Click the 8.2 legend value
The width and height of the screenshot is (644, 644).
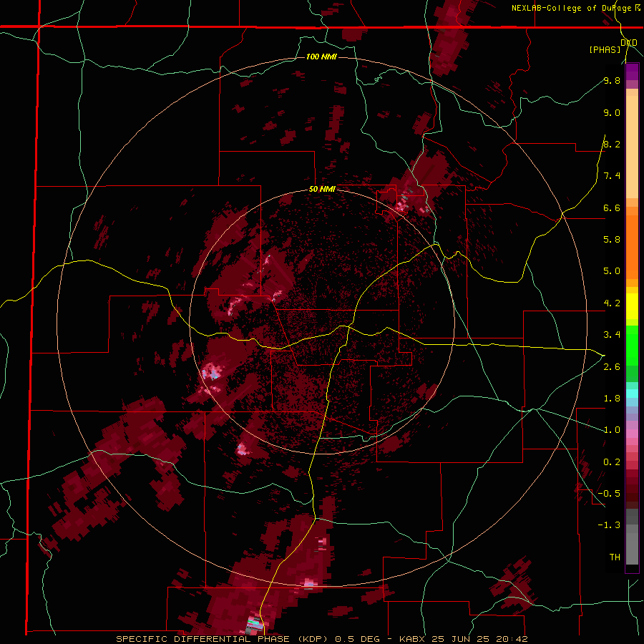coord(612,144)
